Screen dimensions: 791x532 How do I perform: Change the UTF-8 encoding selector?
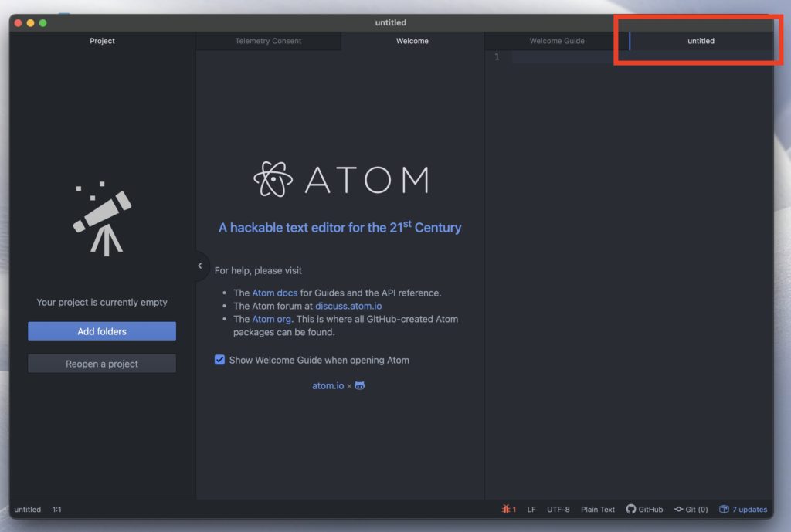point(558,510)
